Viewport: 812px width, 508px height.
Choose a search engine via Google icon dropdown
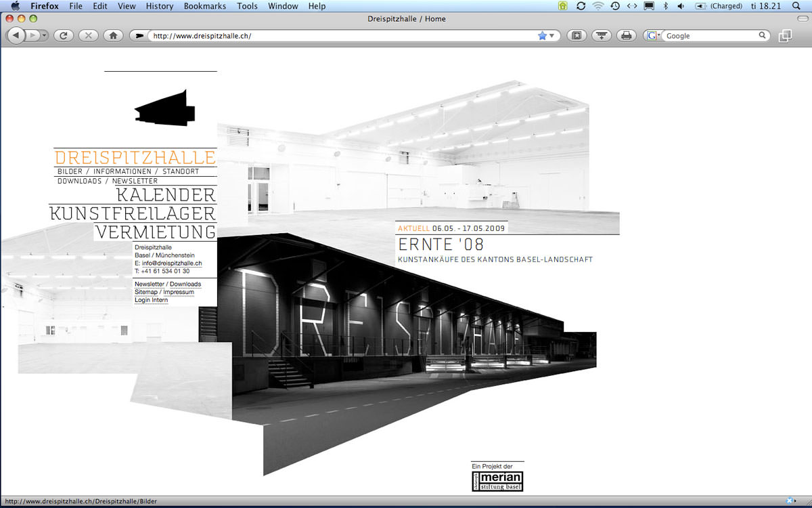(653, 36)
